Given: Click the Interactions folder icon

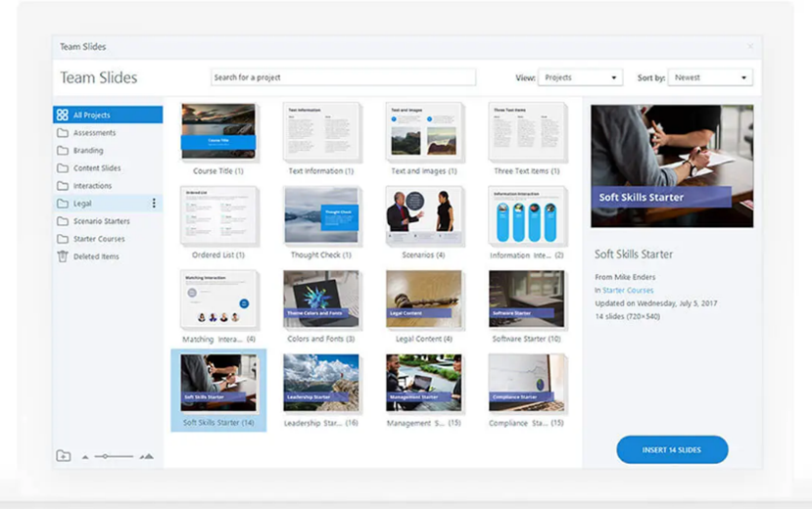Looking at the screenshot, I should [x=63, y=186].
